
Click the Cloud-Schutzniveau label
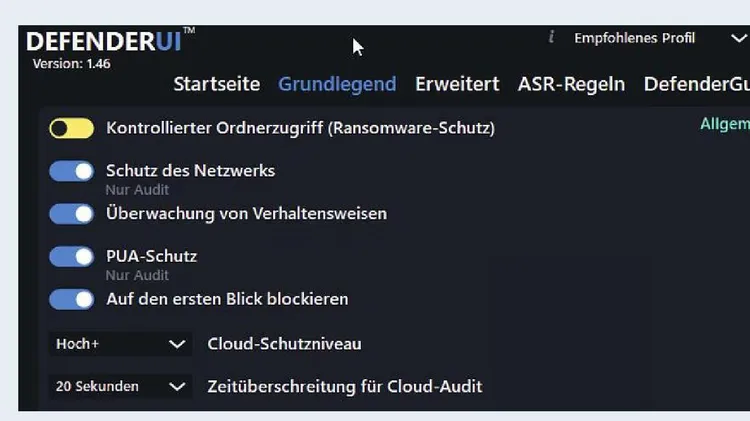284,344
